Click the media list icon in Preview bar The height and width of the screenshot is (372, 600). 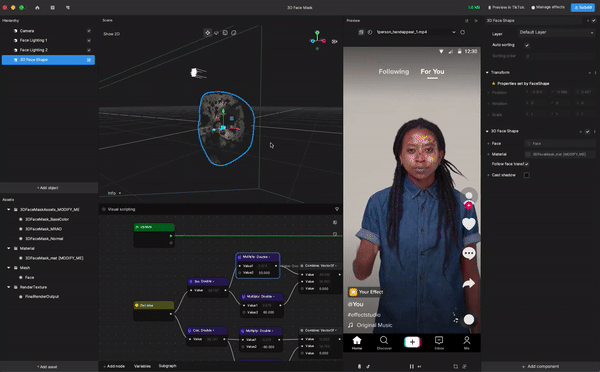tap(361, 32)
